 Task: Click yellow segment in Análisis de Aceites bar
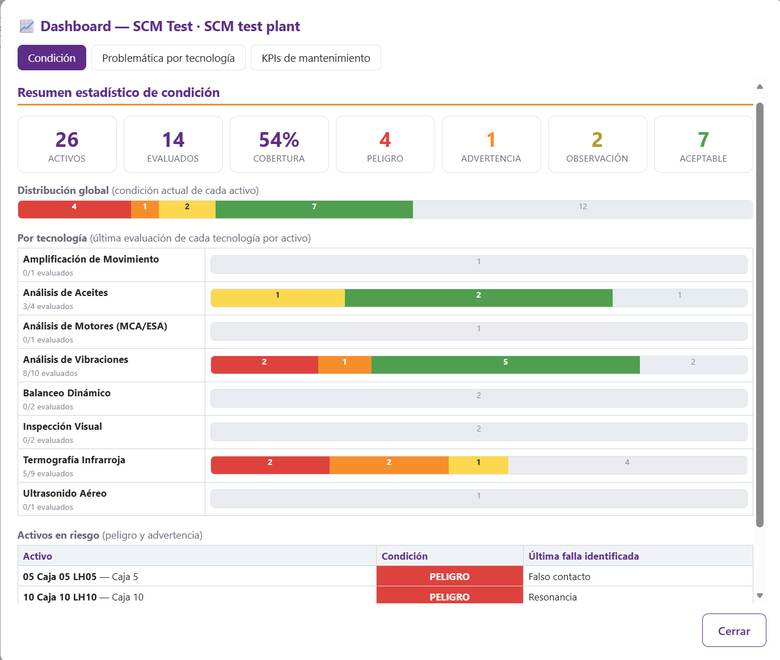point(278,298)
